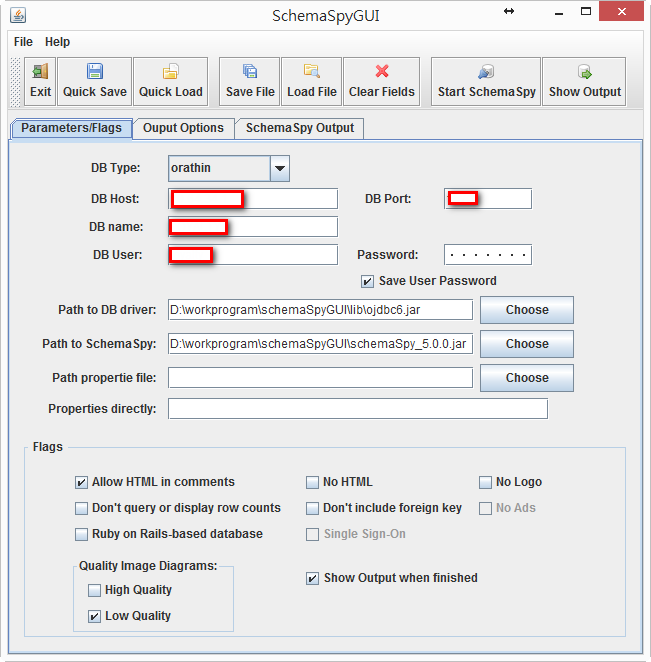Click the DB Host input field
Image resolution: width=651 pixels, height=662 pixels.
(253, 198)
